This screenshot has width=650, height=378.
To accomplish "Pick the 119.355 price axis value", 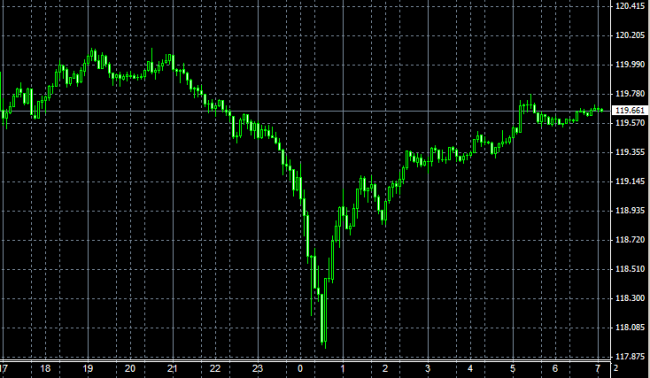I will click(x=630, y=152).
